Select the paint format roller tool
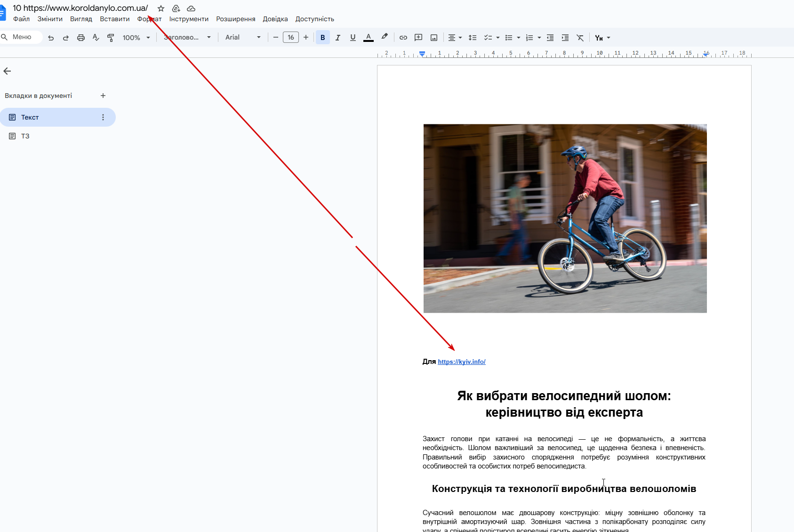Viewport: 794px width, 532px height. click(111, 38)
